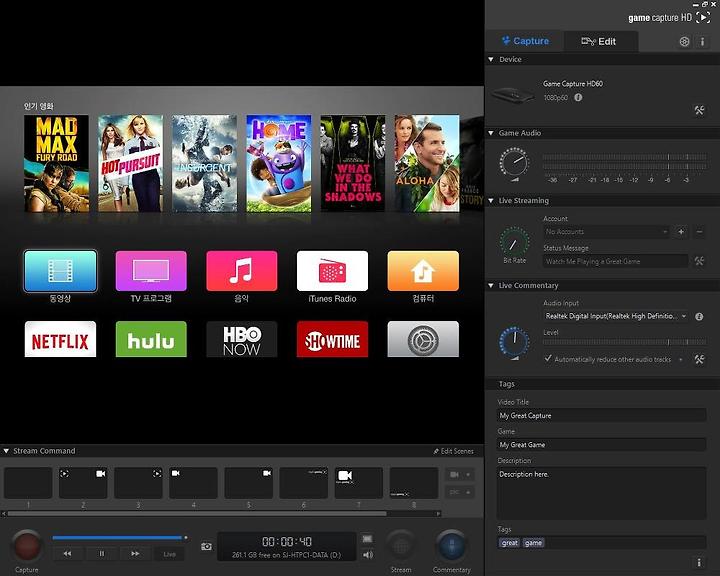
Task: Open the Edit tab
Action: click(599, 41)
